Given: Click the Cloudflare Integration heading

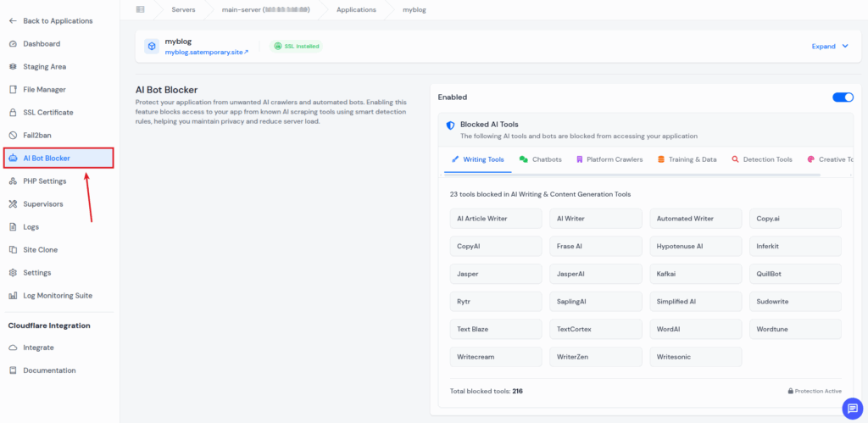Looking at the screenshot, I should pos(49,326).
